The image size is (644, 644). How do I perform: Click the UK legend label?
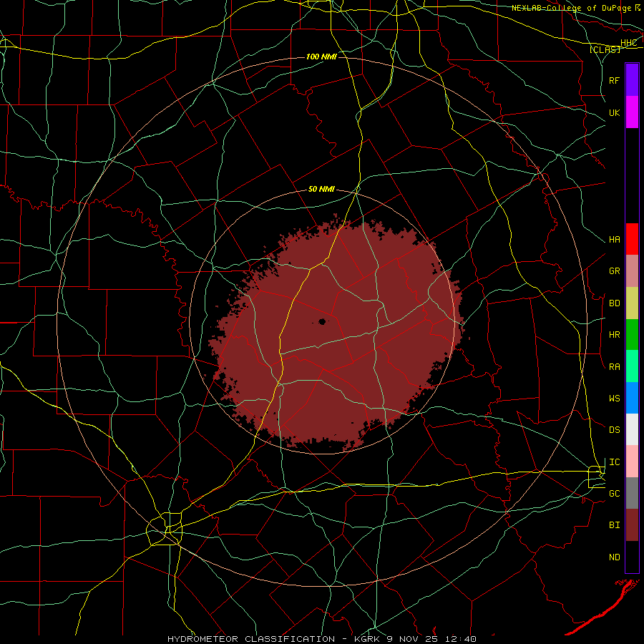[614, 112]
